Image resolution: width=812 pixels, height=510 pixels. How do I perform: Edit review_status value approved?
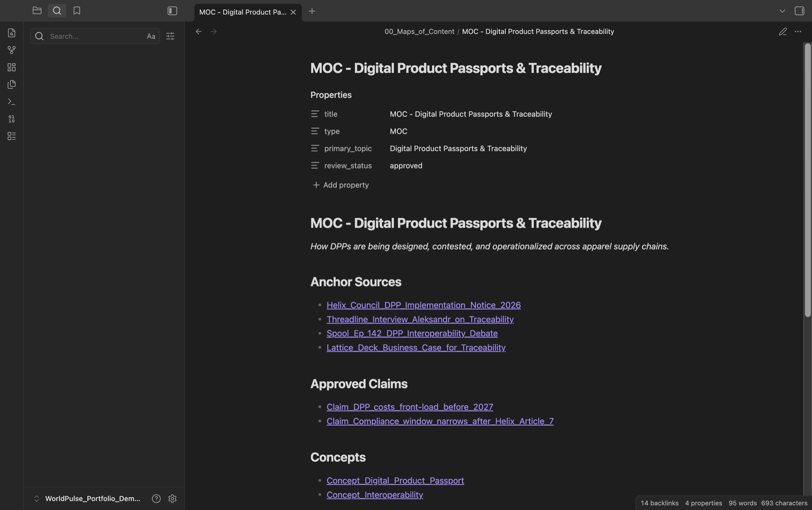[406, 165]
